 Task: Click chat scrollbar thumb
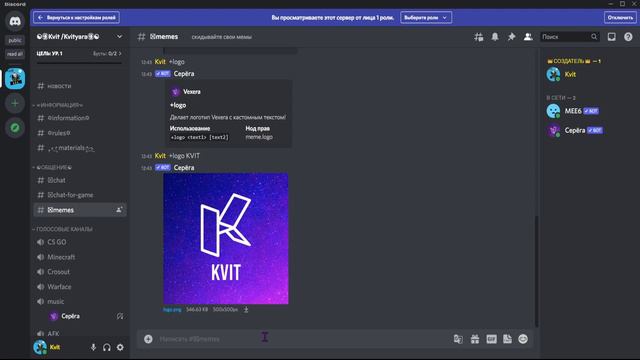coord(536,271)
